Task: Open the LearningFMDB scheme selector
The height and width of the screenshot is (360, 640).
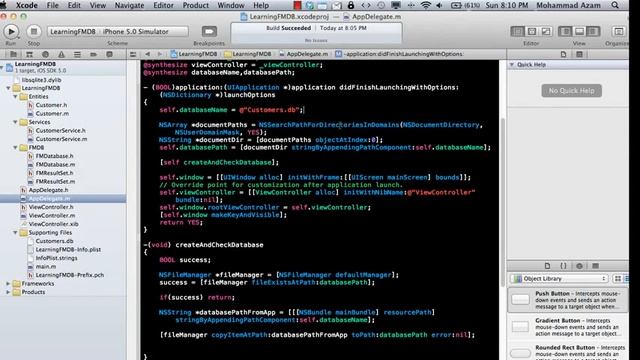Action: coord(73,31)
